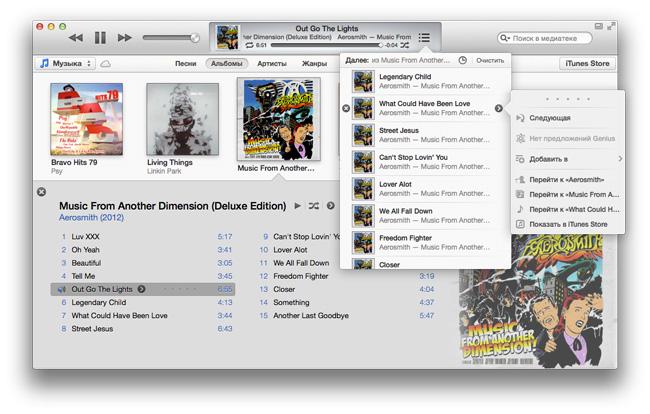Open the Up Next list icon

click(424, 38)
